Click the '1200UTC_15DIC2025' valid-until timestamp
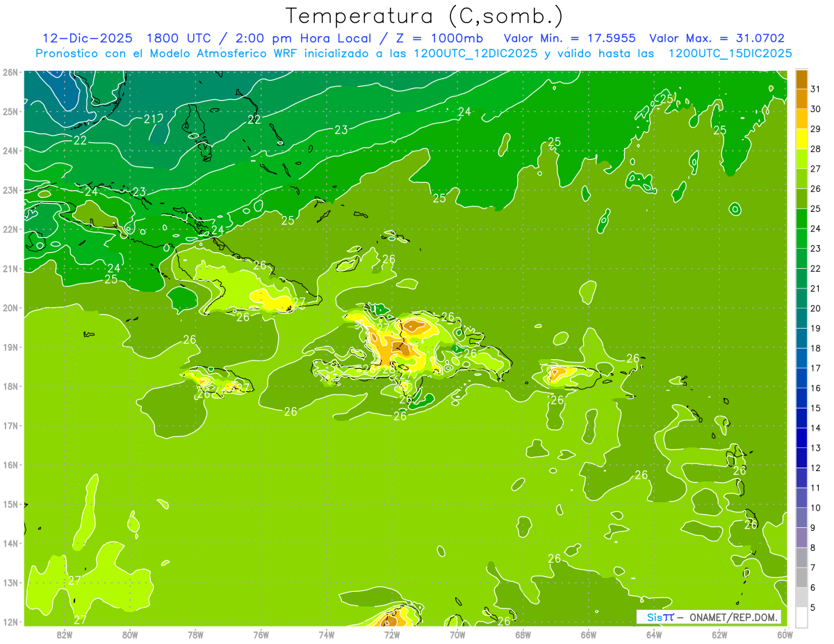This screenshot has width=834, height=644. pos(730,53)
